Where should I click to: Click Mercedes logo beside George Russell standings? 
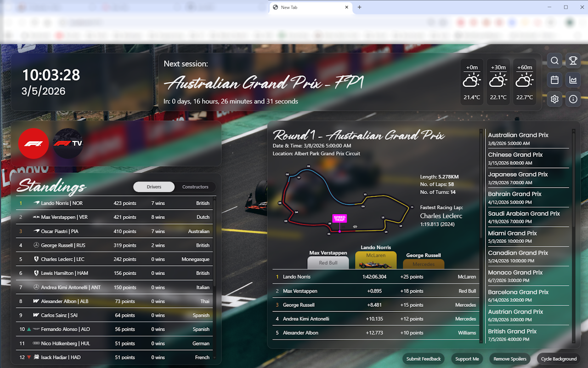[36, 245]
